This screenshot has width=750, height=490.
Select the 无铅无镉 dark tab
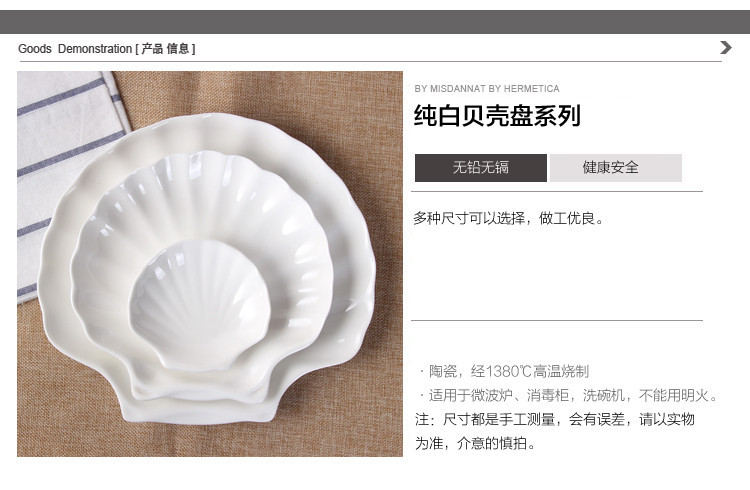[x=481, y=168]
